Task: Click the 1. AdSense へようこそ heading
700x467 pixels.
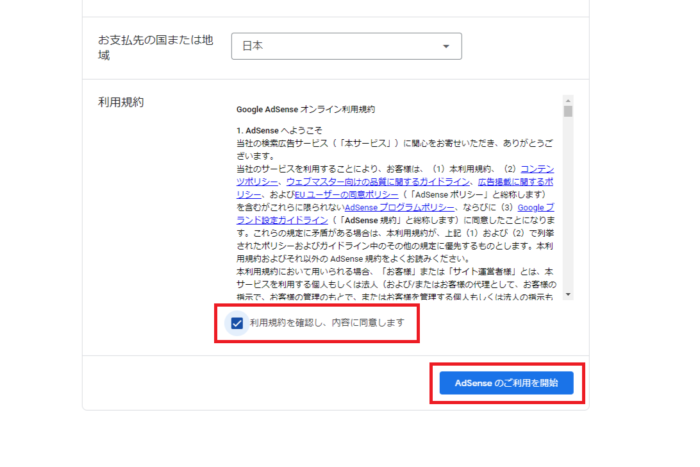Action: pos(279,130)
